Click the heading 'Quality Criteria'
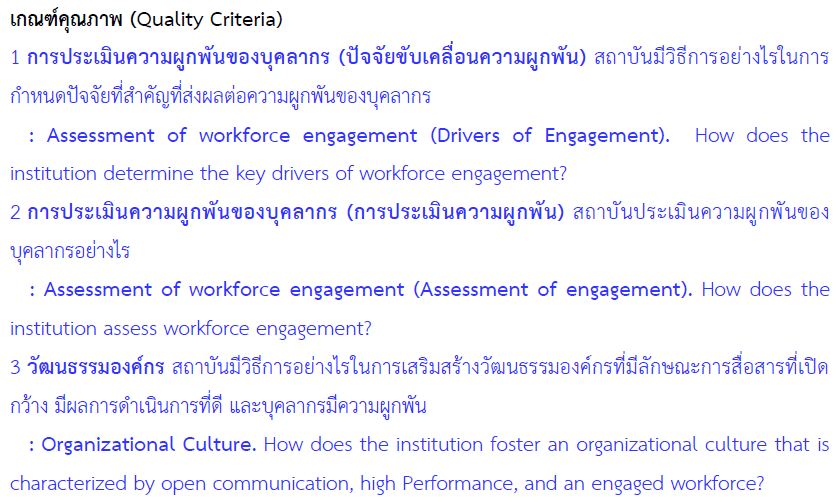 206,20
